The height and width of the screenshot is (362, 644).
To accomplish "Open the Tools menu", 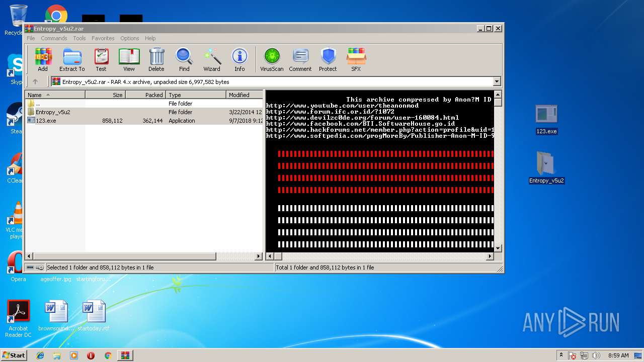I will point(79,38).
